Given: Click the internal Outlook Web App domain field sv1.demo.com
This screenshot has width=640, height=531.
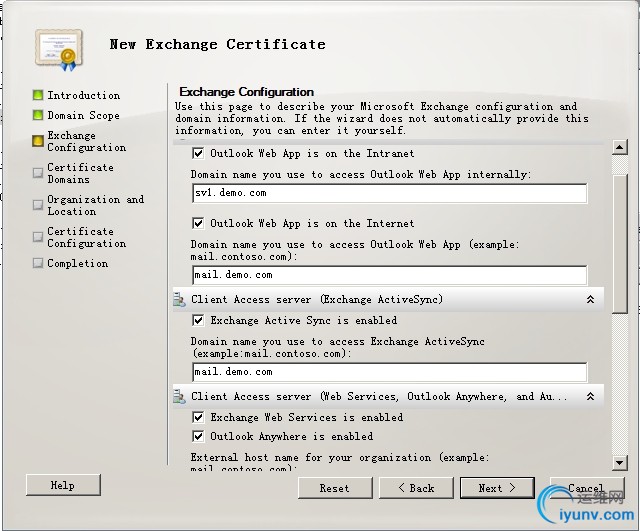Looking at the screenshot, I should click(389, 193).
